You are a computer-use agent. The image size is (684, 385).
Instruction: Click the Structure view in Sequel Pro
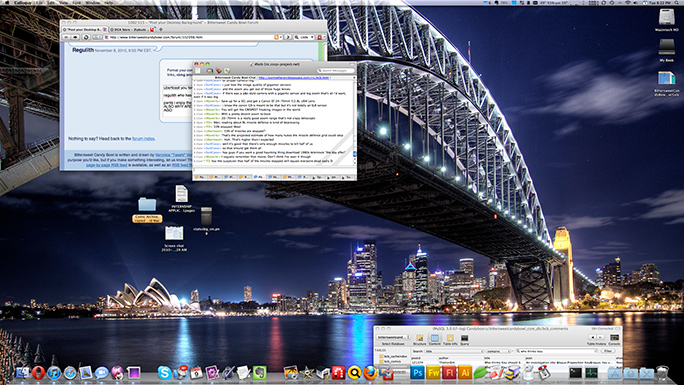pyautogui.click(x=420, y=339)
